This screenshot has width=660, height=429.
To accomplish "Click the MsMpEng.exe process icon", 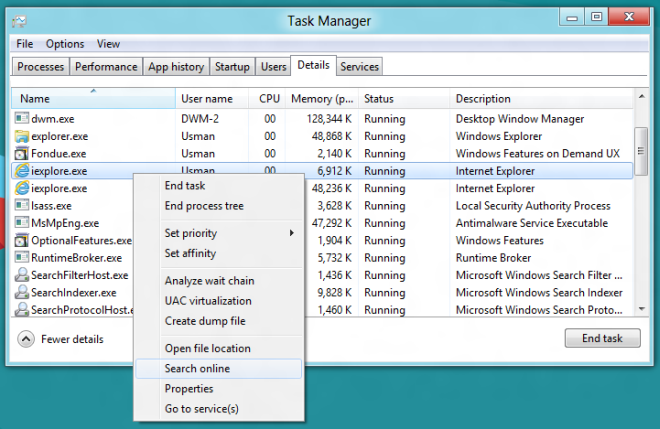I will 21,222.
